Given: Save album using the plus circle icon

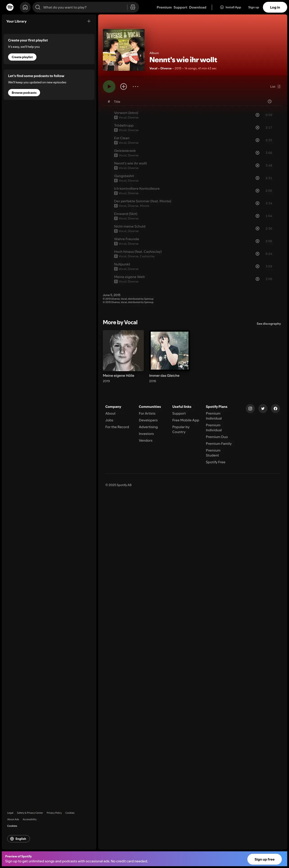Looking at the screenshot, I should (x=124, y=87).
